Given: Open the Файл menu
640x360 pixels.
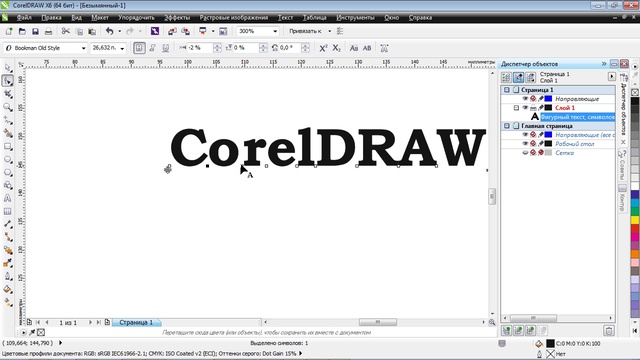Looking at the screenshot, I should (24, 18).
